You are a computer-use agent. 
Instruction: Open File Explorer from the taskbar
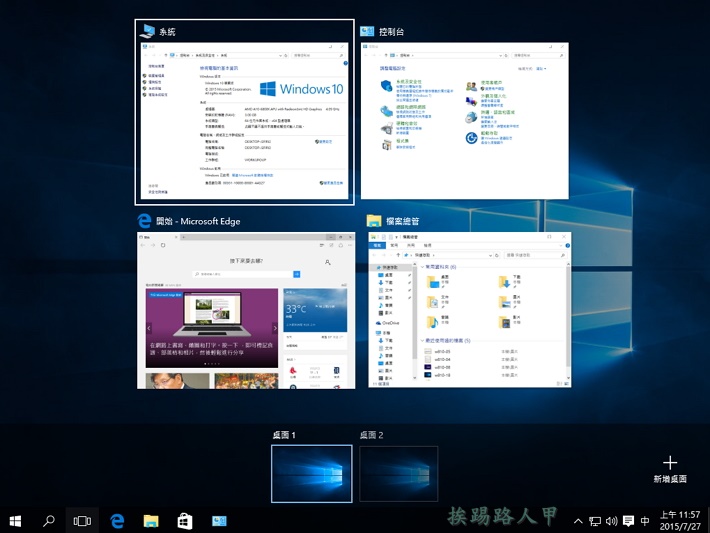pos(151,521)
